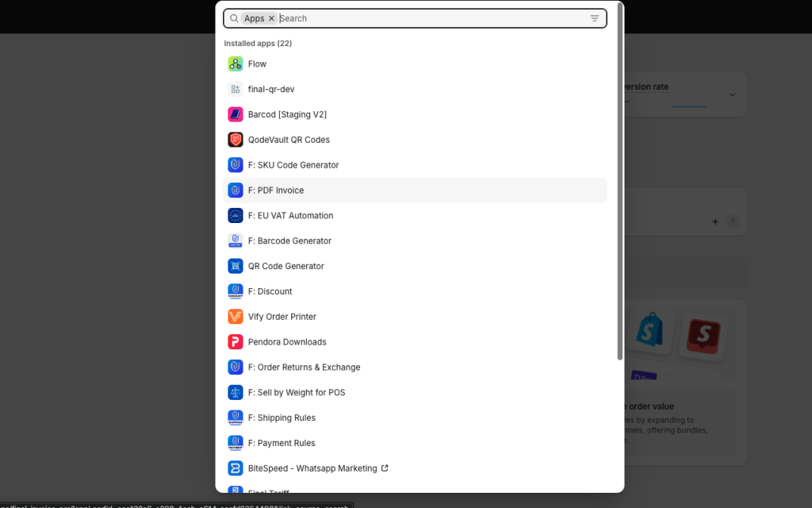Open F: PDF Invoice app
Image resolution: width=812 pixels, height=508 pixels.
click(276, 190)
